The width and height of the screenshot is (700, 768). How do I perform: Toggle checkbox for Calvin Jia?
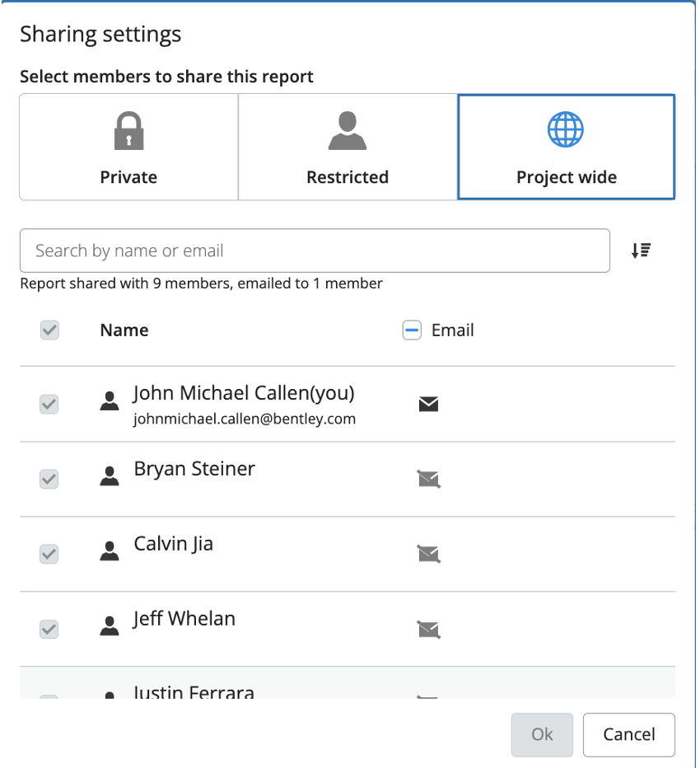(50, 554)
